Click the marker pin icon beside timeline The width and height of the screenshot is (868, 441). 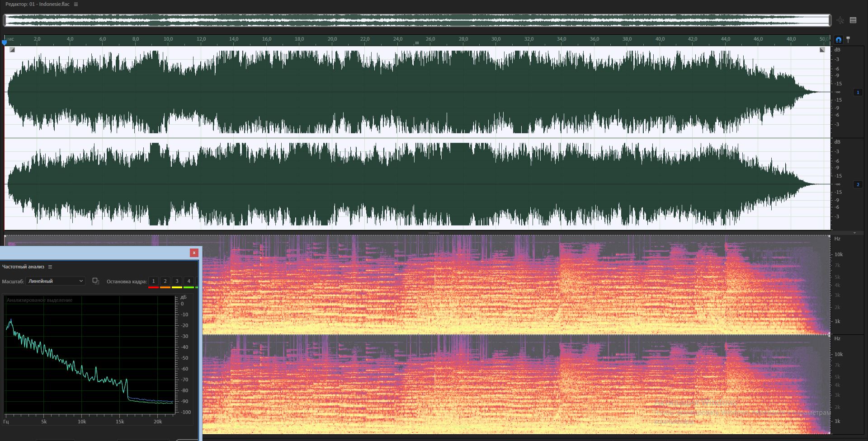[849, 40]
